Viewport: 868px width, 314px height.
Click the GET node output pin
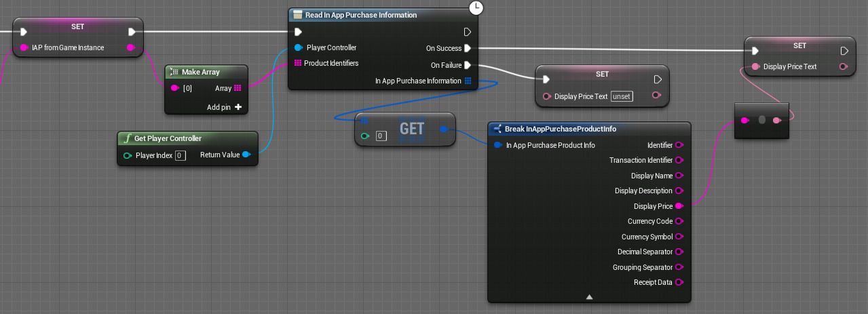[x=444, y=129]
